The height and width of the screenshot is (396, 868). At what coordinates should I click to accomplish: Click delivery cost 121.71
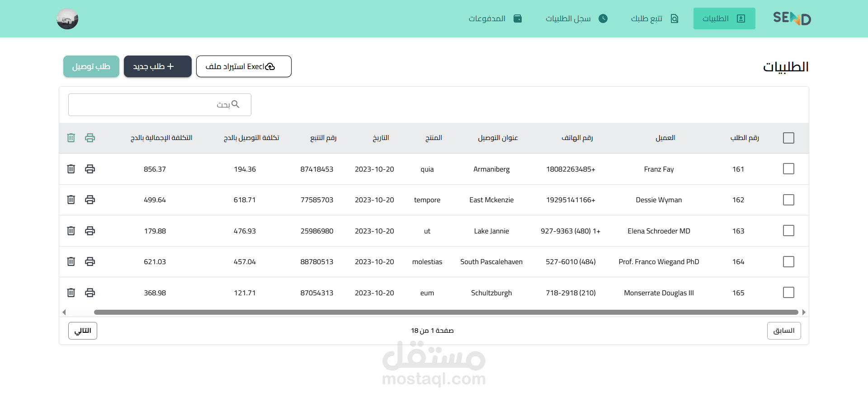point(245,293)
